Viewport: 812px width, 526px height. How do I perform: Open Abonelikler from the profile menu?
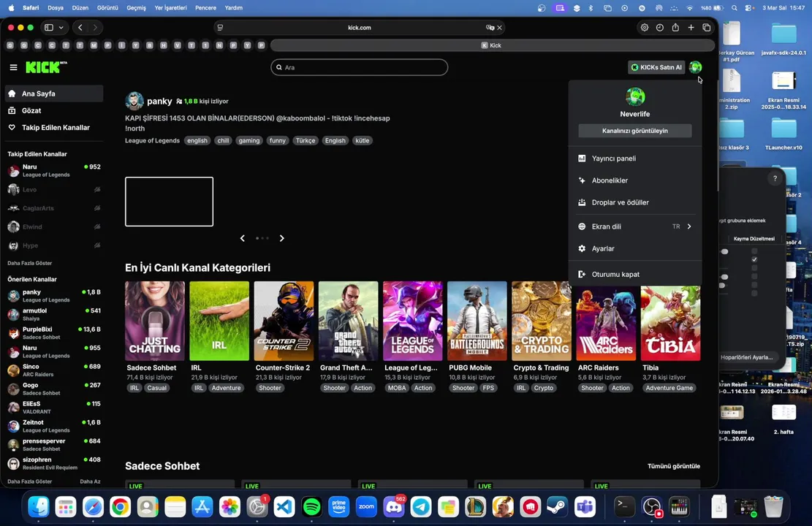[x=635, y=180]
